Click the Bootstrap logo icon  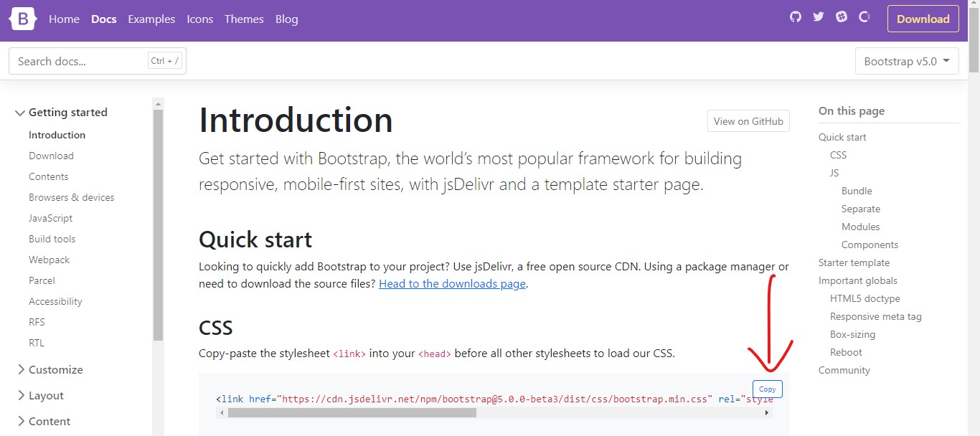[22, 19]
